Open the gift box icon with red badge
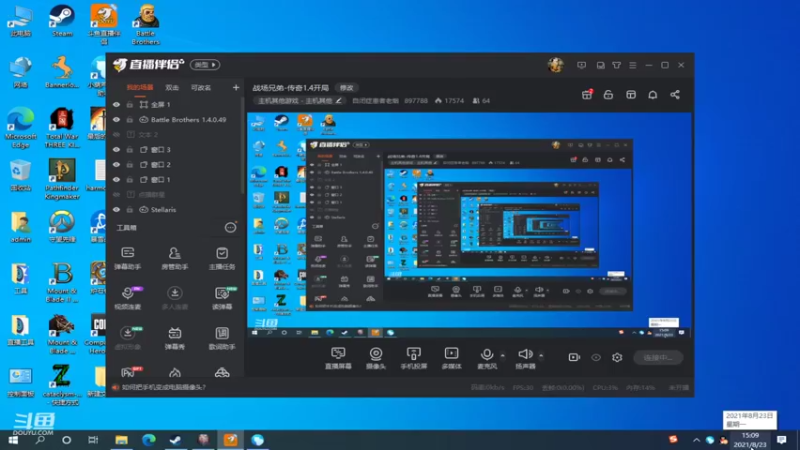800x450 pixels. [x=587, y=94]
